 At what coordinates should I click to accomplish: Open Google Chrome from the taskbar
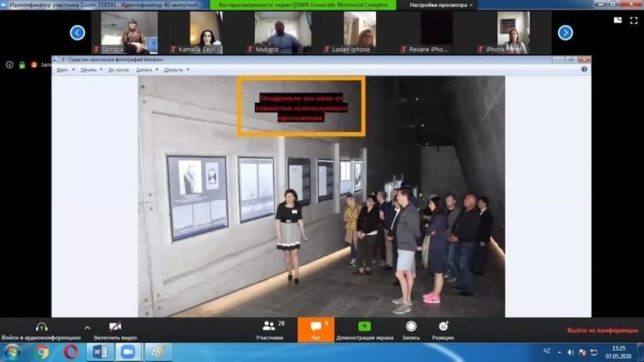[42, 352]
